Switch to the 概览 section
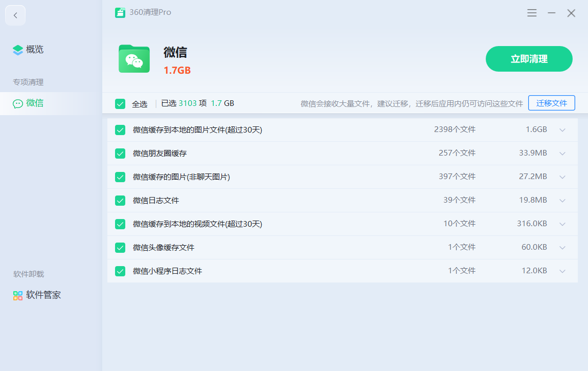The height and width of the screenshot is (371, 588). pyautogui.click(x=35, y=50)
